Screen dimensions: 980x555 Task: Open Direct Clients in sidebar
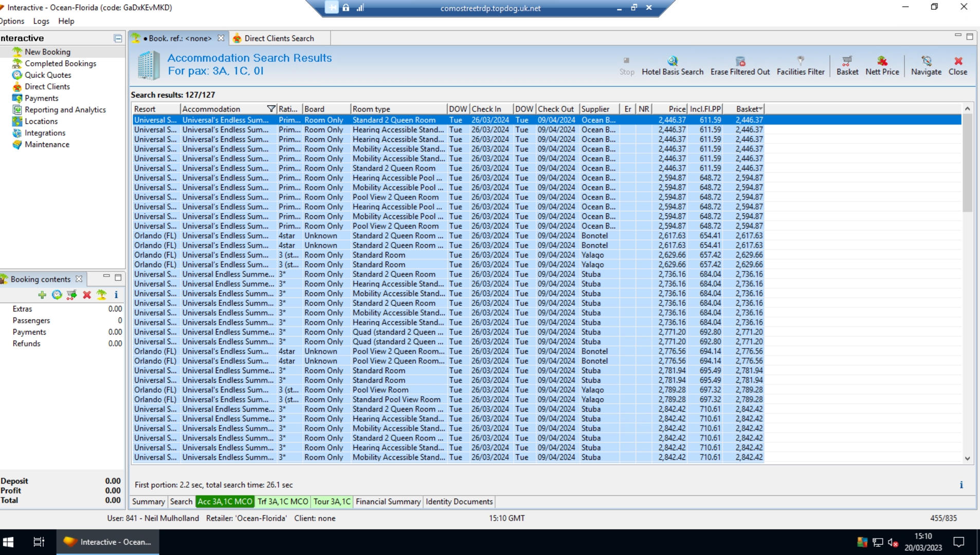(47, 86)
